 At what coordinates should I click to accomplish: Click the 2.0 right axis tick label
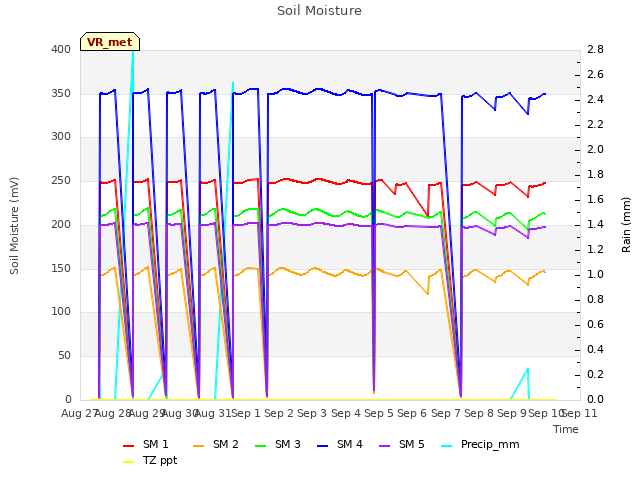(596, 149)
